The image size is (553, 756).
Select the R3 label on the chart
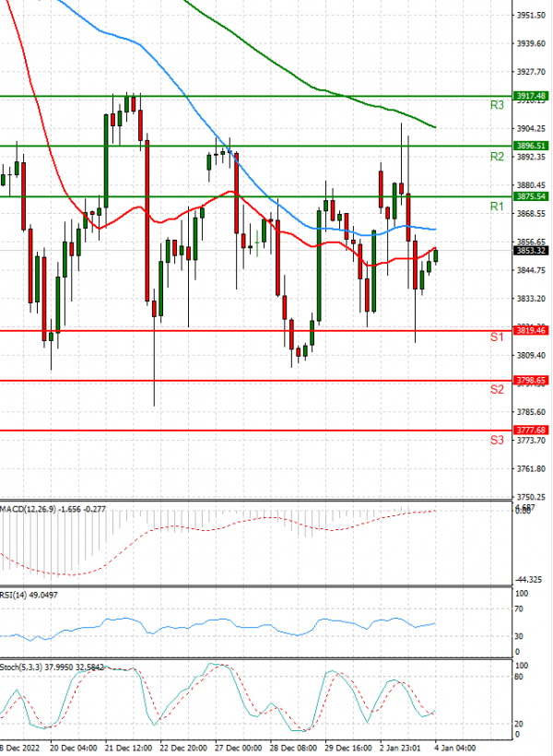(x=497, y=105)
